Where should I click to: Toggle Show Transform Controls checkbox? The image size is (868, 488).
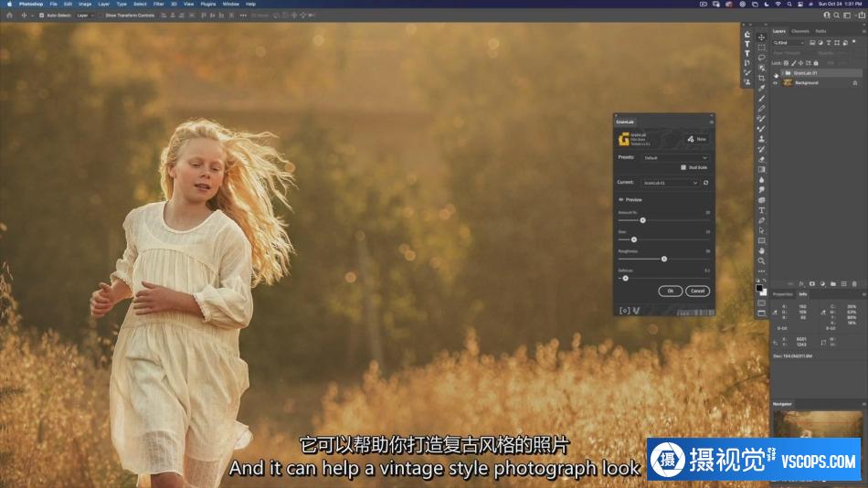[101, 16]
